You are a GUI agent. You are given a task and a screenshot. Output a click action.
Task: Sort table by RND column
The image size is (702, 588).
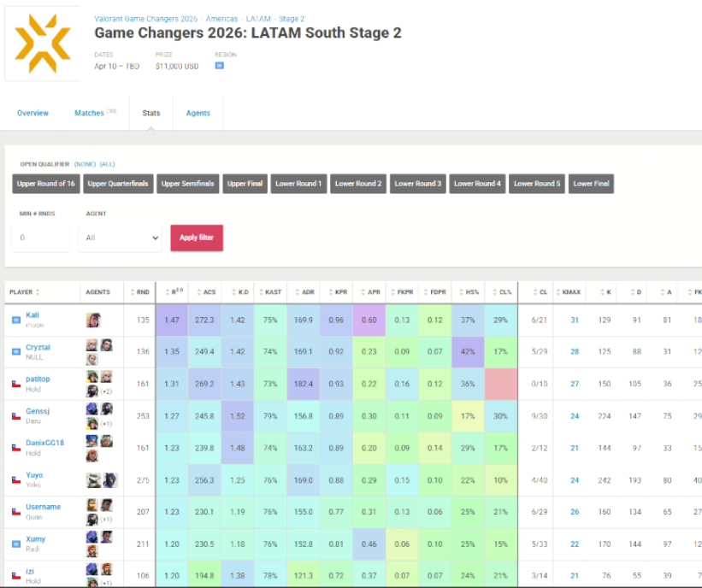point(139,291)
